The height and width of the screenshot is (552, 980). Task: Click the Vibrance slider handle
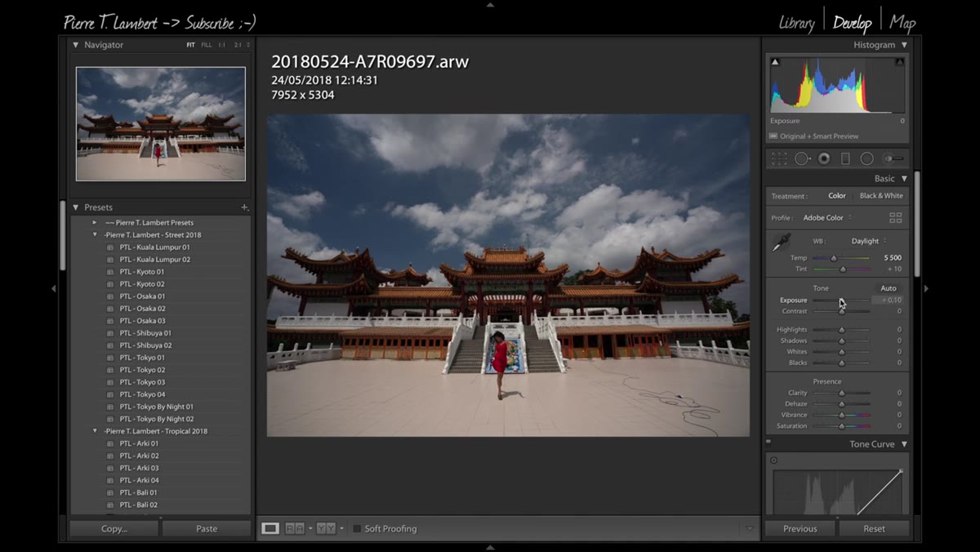click(x=842, y=415)
